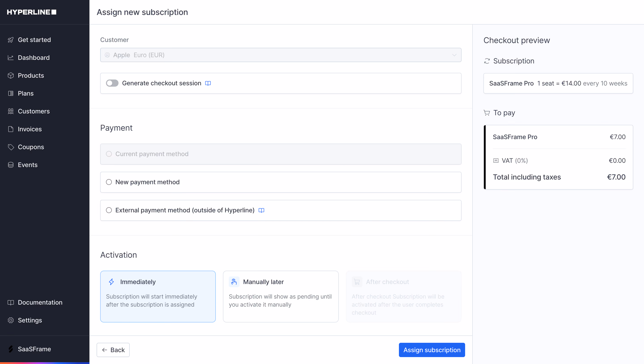Viewport: 644px width, 364px height.
Task: Click the Assign new subscription title
Action: pyautogui.click(x=142, y=12)
